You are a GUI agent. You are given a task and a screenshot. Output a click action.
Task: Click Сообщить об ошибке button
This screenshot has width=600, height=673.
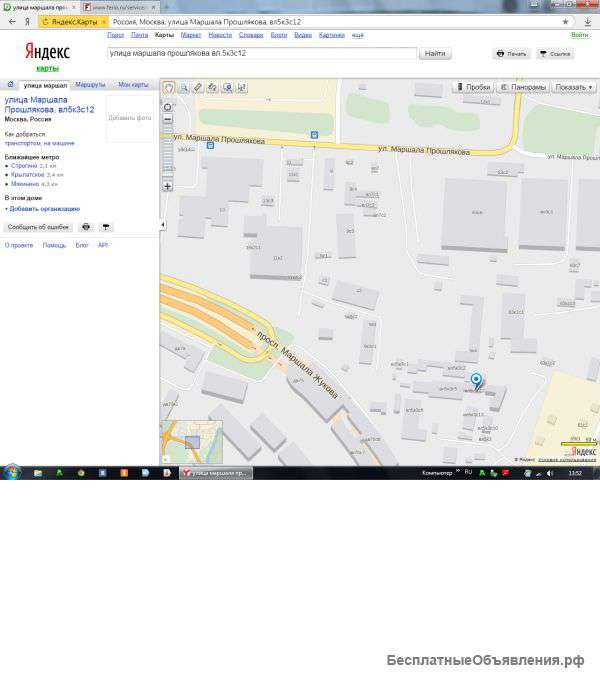pos(38,227)
